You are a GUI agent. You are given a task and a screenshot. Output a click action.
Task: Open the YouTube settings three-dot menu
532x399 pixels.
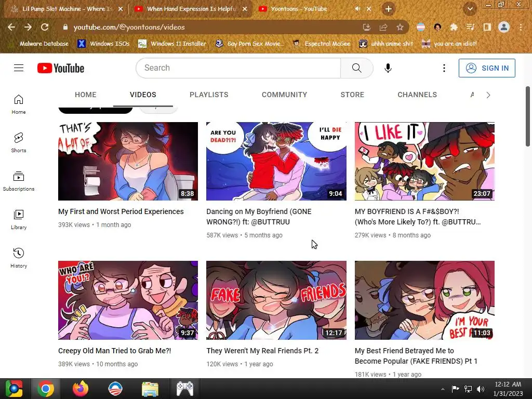[x=444, y=68]
